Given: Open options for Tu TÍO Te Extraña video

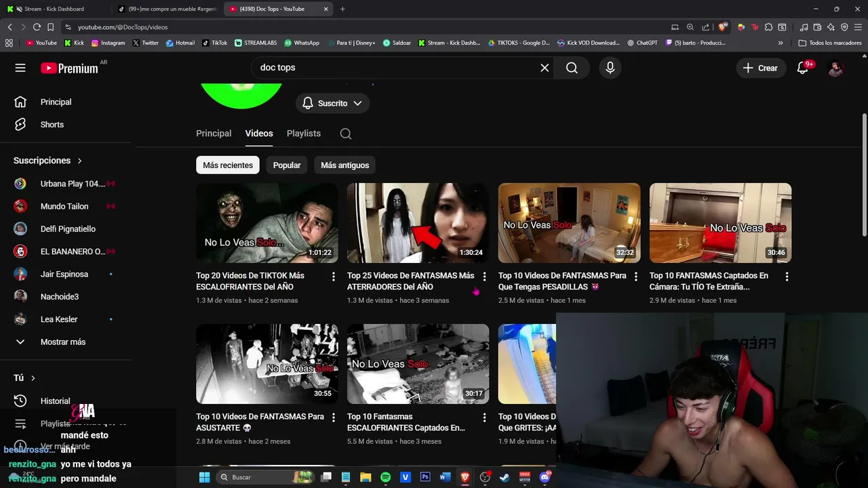Looking at the screenshot, I should click(787, 277).
